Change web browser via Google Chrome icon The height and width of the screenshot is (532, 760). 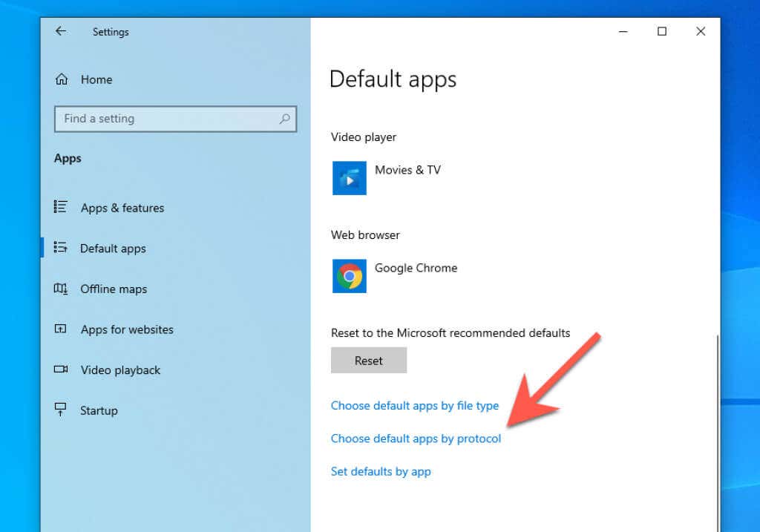[350, 276]
